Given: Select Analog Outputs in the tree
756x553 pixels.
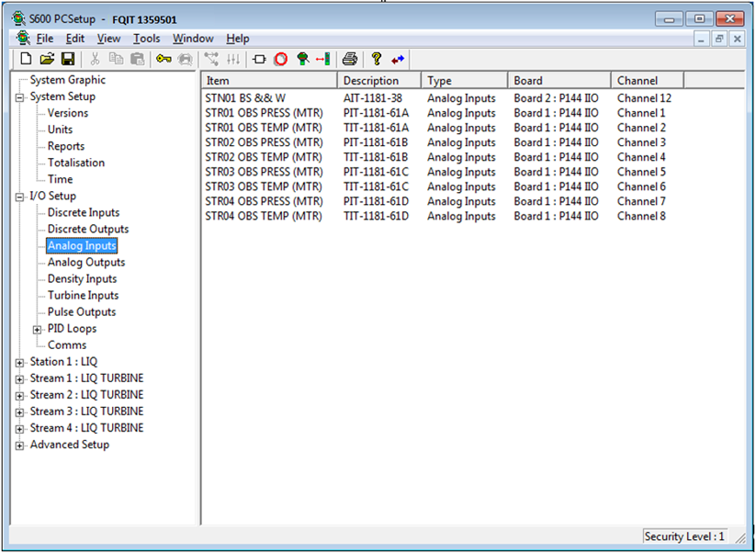Looking at the screenshot, I should click(86, 263).
